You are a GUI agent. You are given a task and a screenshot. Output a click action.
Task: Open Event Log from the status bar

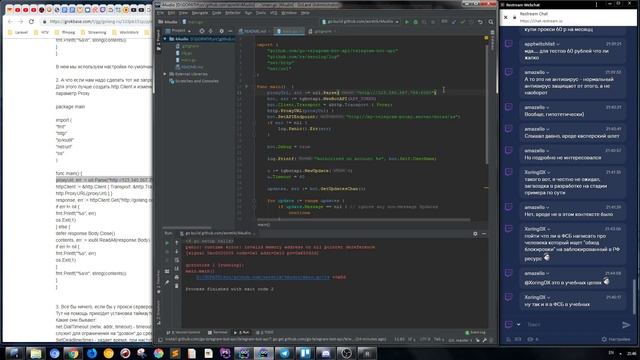click(x=476, y=333)
